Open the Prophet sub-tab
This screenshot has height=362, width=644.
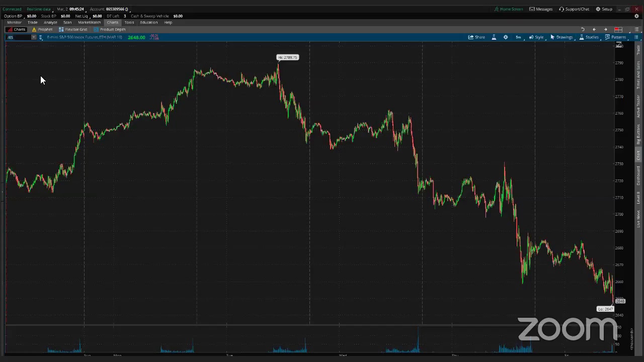42,29
